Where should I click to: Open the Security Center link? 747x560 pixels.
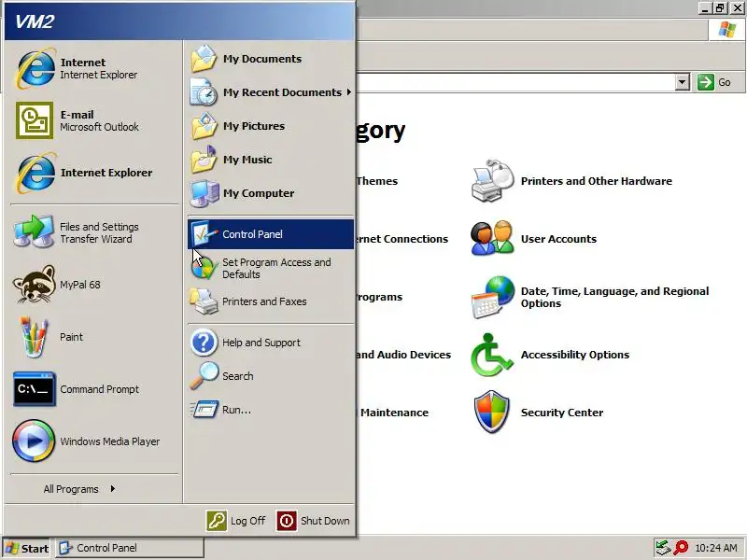(x=562, y=413)
